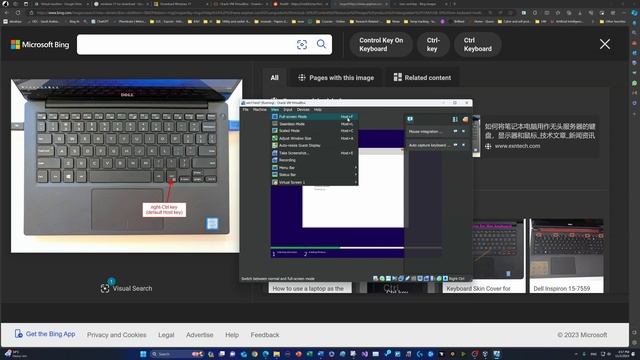
Task: Click the magnifying glass search icon
Action: pyautogui.click(x=322, y=44)
